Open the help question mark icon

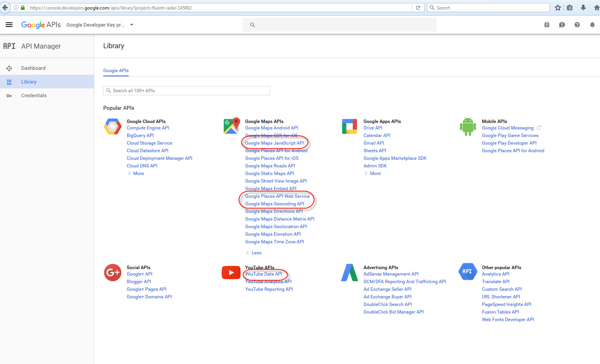[x=577, y=25]
